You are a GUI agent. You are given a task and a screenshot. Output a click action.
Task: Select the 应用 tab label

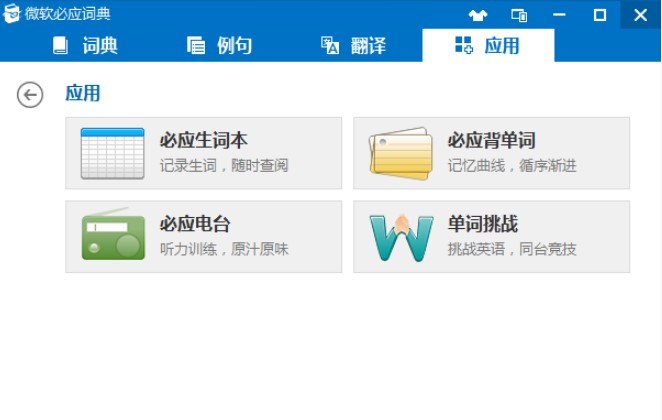pos(502,46)
